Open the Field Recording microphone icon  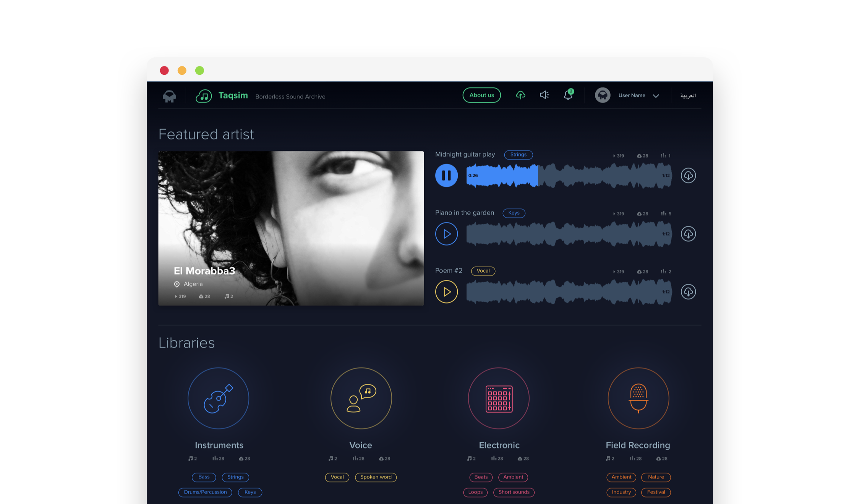638,398
